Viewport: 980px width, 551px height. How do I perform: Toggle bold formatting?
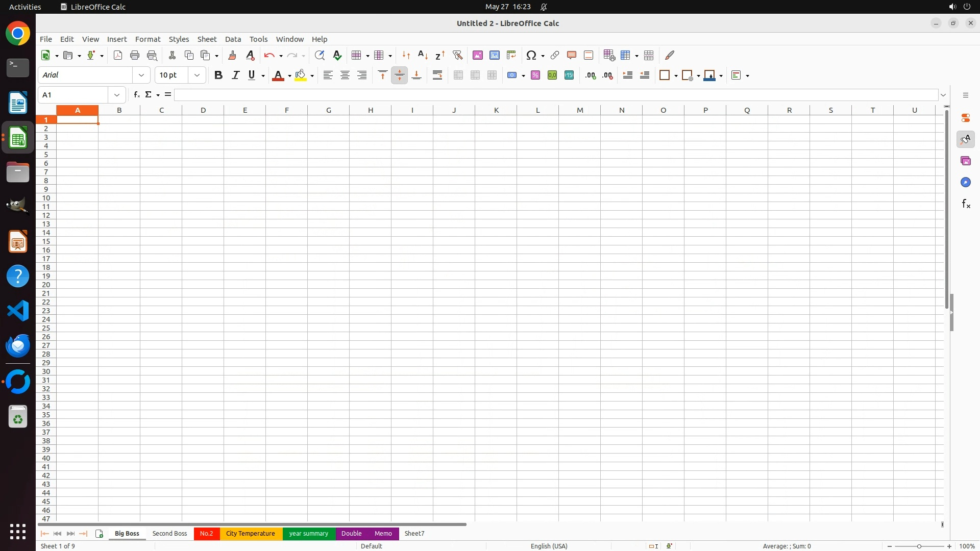pyautogui.click(x=218, y=76)
